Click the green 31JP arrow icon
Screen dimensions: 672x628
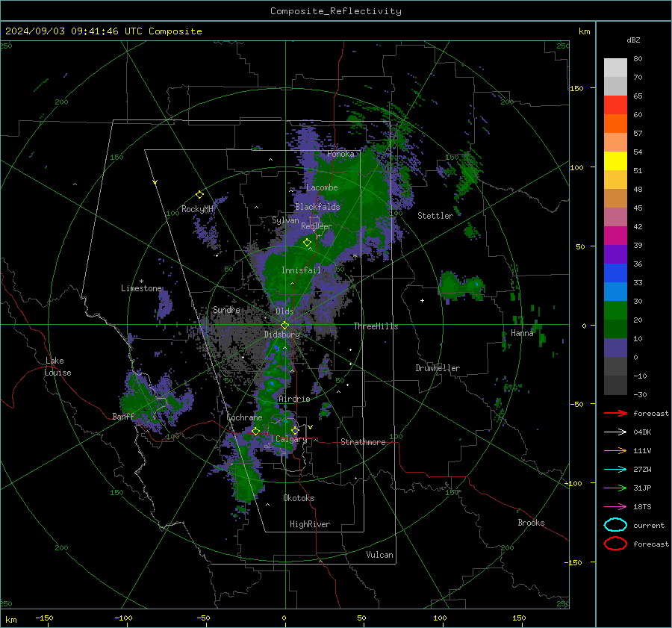[615, 488]
